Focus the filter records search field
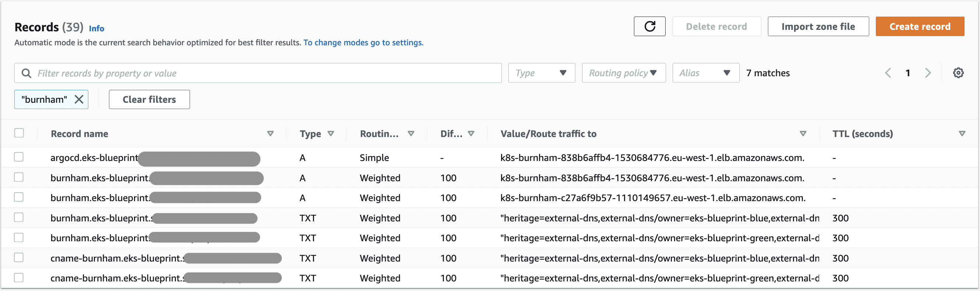Screen dimensions: 980x291 [258, 73]
